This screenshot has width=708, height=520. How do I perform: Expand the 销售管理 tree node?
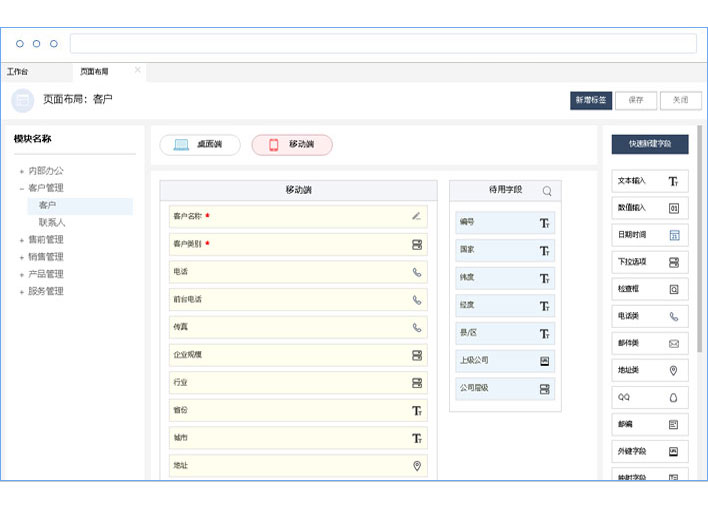(21, 257)
